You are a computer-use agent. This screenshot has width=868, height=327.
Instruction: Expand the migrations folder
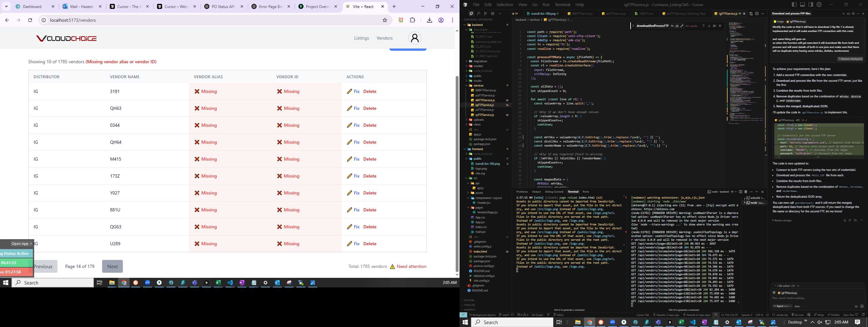(466, 61)
